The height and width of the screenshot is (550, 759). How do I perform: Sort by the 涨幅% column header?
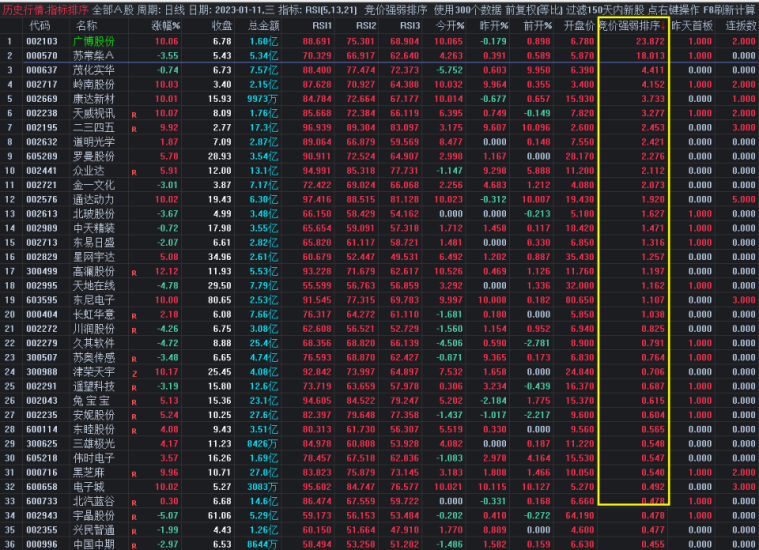165,25
